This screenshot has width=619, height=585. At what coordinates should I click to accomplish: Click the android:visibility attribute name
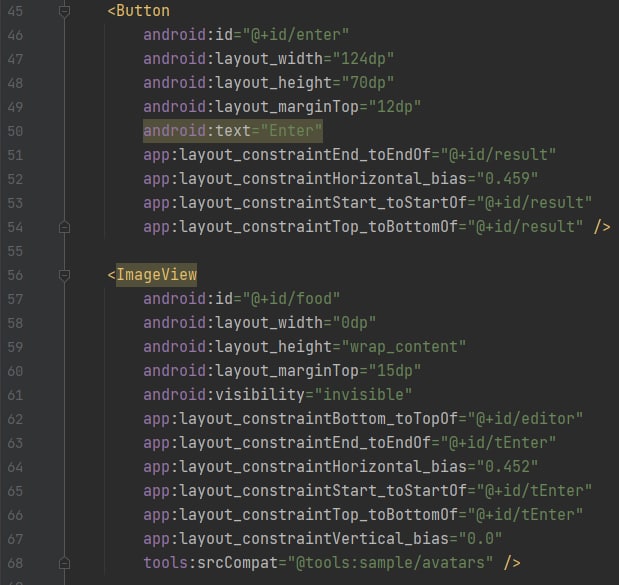click(x=224, y=395)
